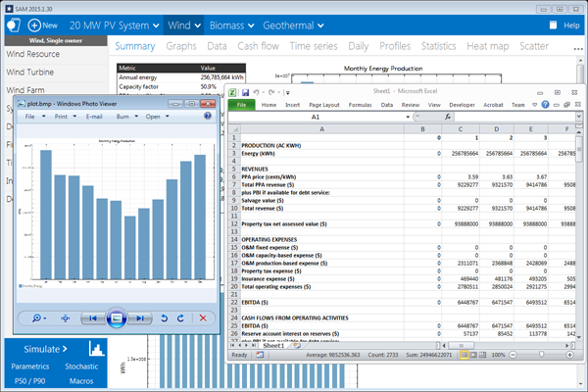This screenshot has height=392, width=588.
Task: Switch to the Cash flow tab
Action: pos(258,46)
